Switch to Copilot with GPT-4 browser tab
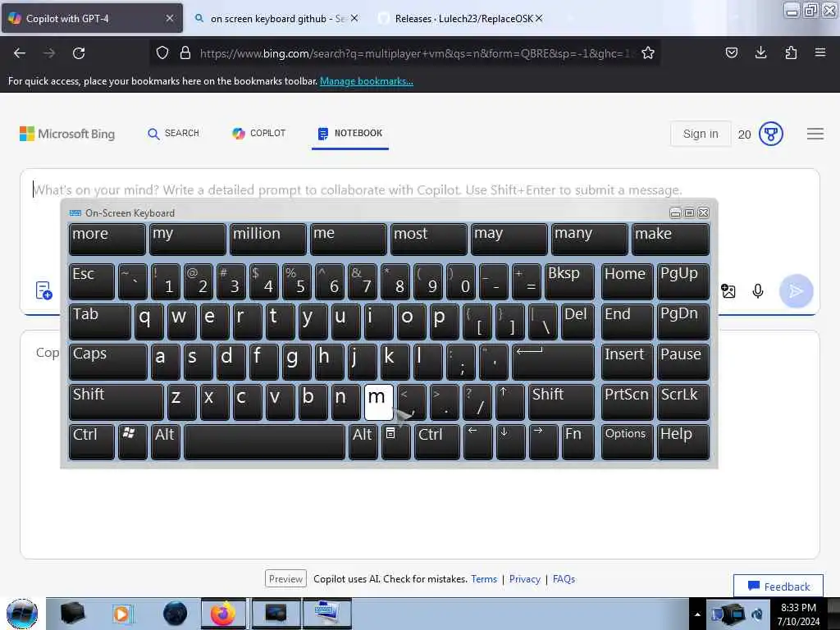Image resolution: width=840 pixels, height=630 pixels. (x=92, y=18)
